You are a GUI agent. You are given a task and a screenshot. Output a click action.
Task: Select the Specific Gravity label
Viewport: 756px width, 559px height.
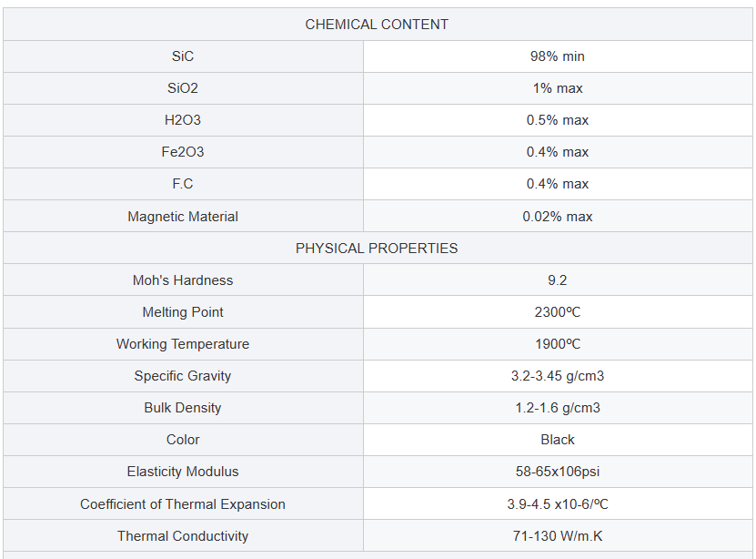[183, 376]
